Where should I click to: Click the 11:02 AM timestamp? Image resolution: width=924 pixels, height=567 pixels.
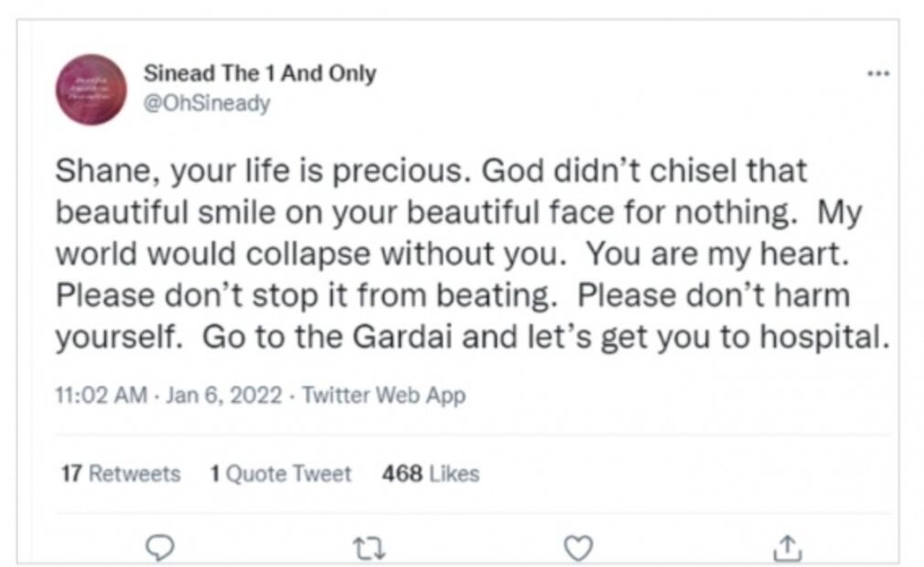click(x=101, y=396)
